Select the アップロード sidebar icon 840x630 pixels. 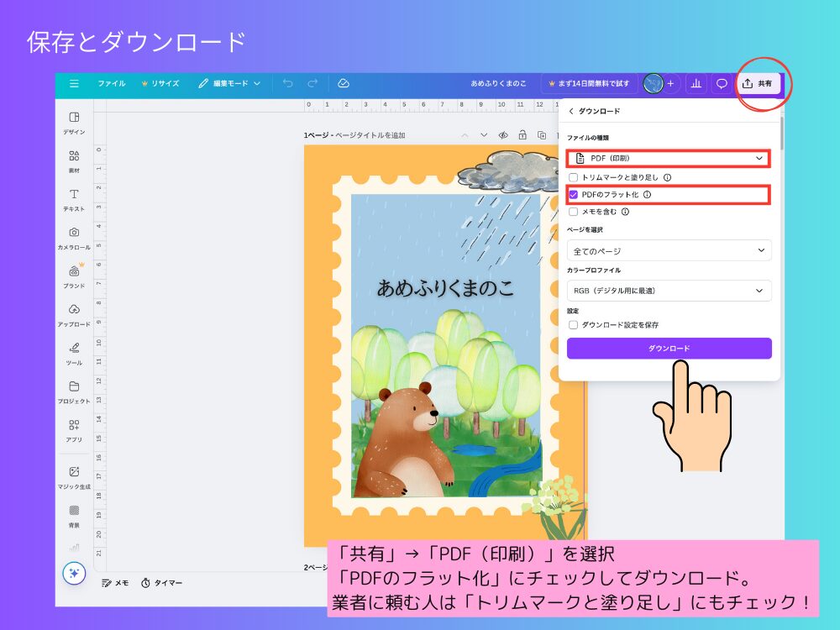click(x=74, y=313)
